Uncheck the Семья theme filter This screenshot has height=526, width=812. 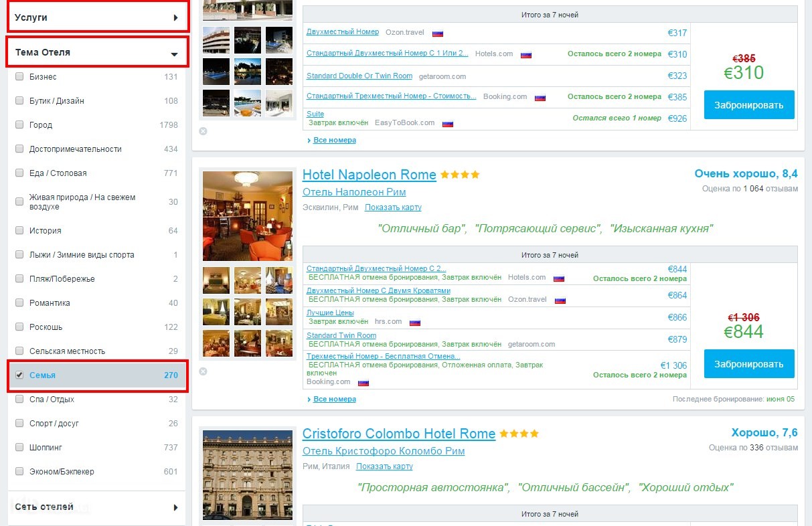[x=19, y=375]
